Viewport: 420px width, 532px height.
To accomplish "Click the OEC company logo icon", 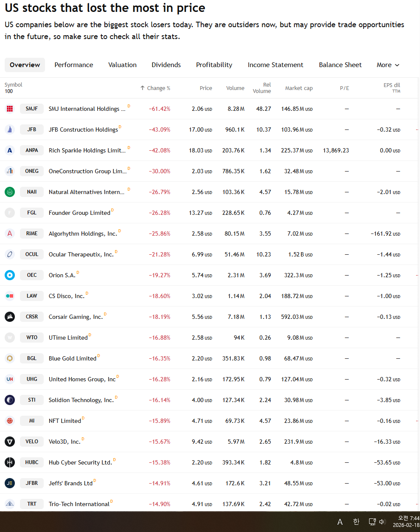I will tap(10, 275).
